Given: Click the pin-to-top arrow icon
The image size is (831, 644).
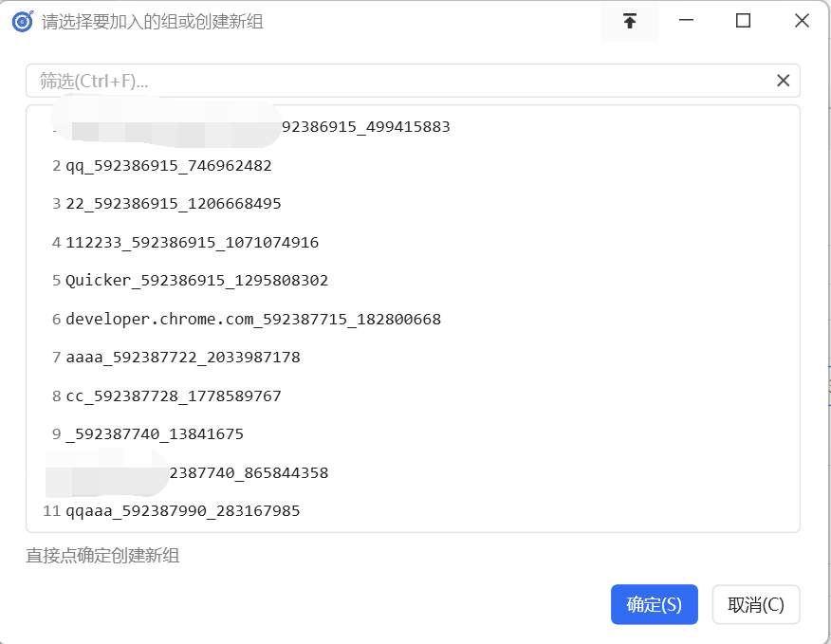Looking at the screenshot, I should pos(630,21).
